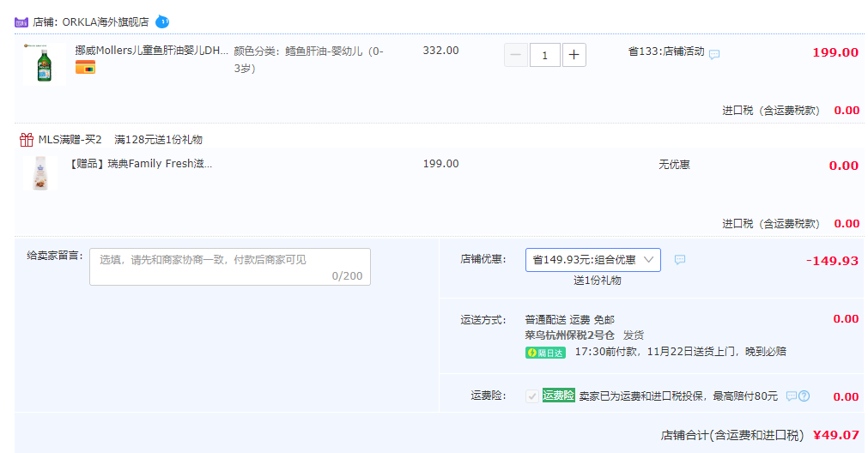This screenshot has width=868, height=453.
Task: Open the Family Fresh gift thumbnail
Action: pos(40,173)
